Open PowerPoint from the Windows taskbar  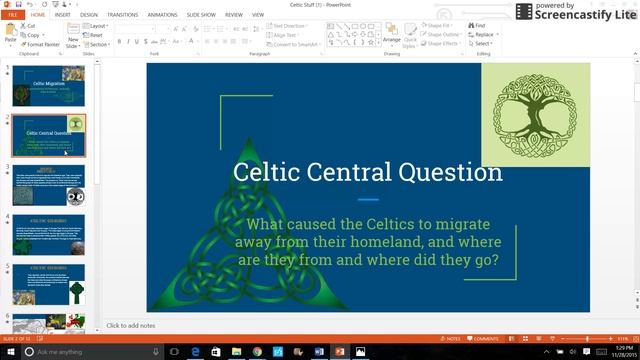tap(340, 351)
